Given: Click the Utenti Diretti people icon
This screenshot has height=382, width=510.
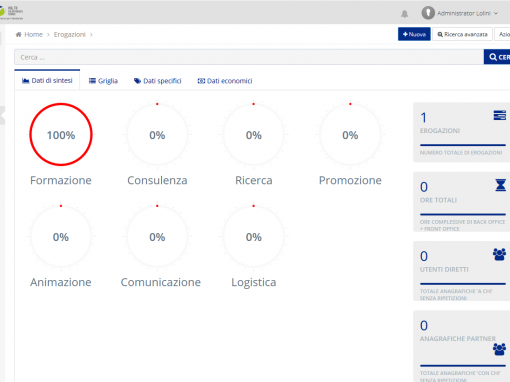Looking at the screenshot, I should 499,254.
